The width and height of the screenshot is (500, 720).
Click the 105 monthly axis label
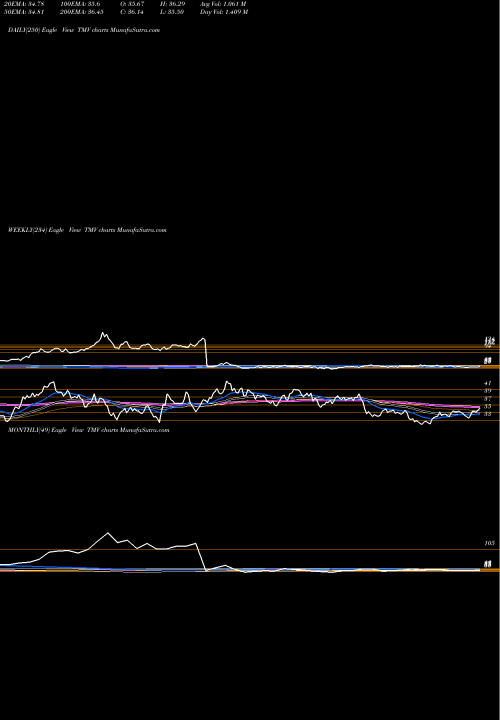click(x=489, y=543)
